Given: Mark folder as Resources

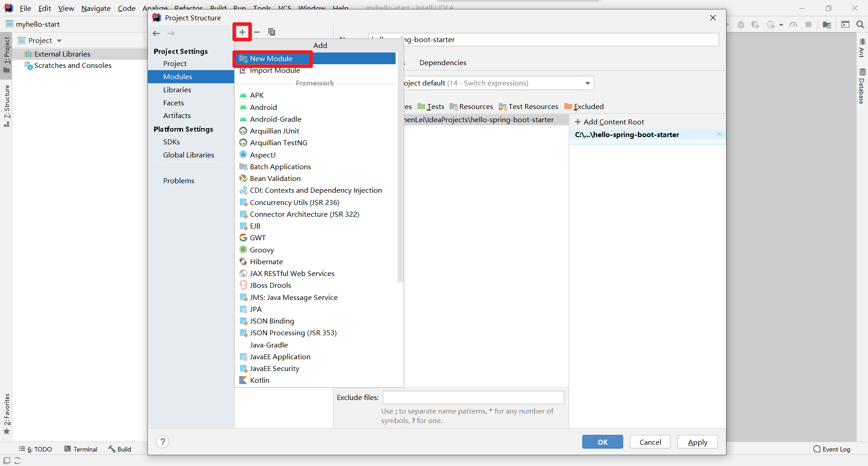Looking at the screenshot, I should tap(472, 106).
